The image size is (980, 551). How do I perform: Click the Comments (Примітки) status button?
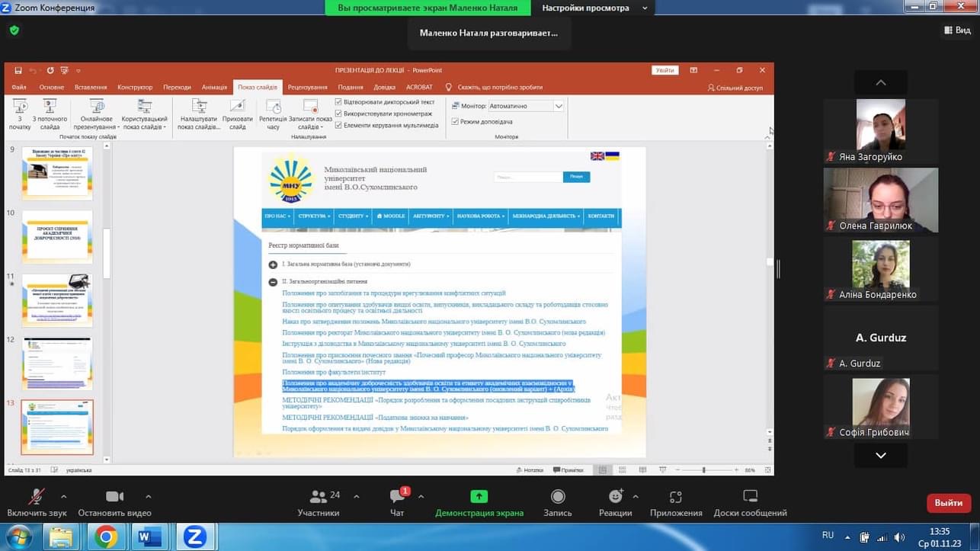(568, 470)
